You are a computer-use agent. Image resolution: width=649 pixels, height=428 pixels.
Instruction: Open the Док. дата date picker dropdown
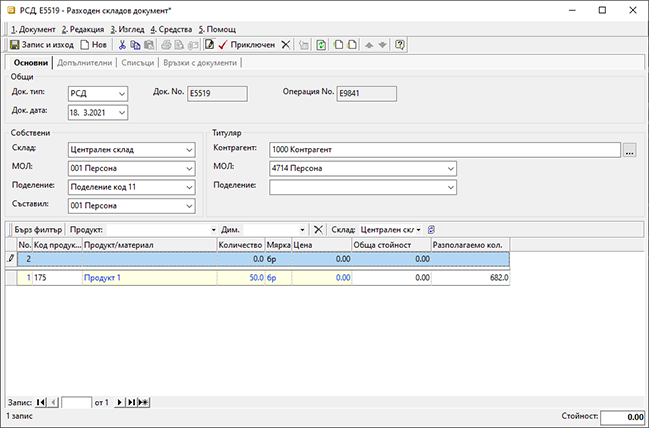coord(122,112)
